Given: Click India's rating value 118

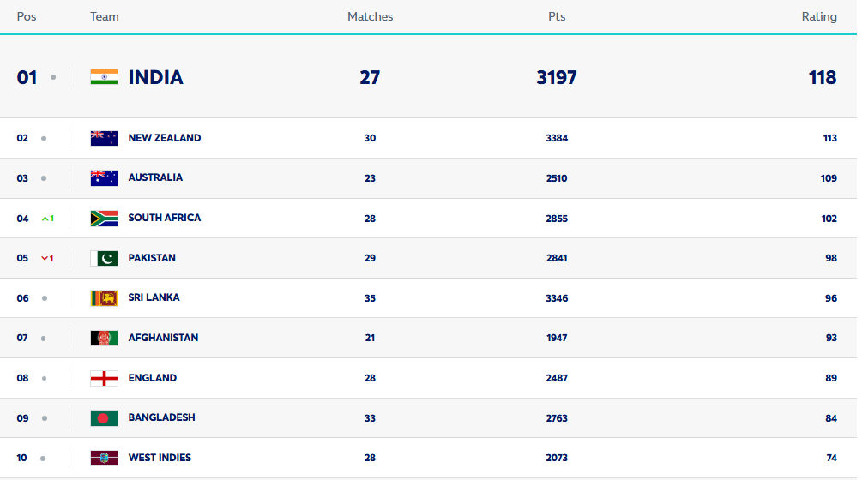Looking at the screenshot, I should point(822,77).
